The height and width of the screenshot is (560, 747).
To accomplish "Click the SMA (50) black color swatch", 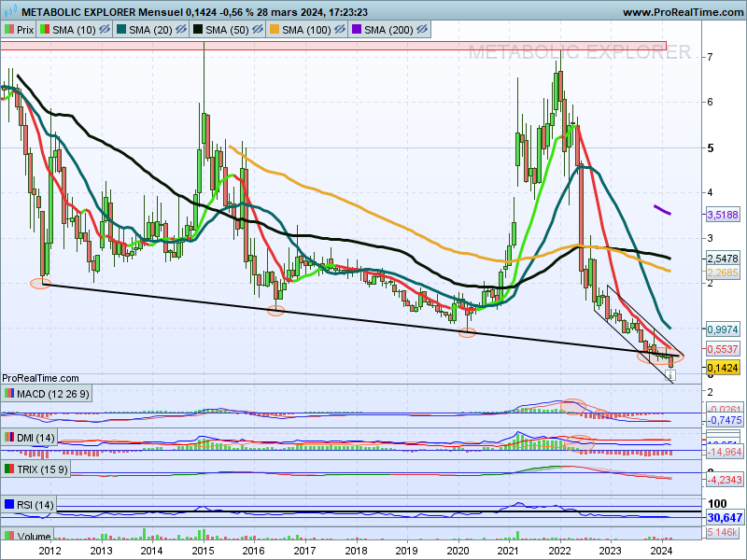I will coord(198,30).
